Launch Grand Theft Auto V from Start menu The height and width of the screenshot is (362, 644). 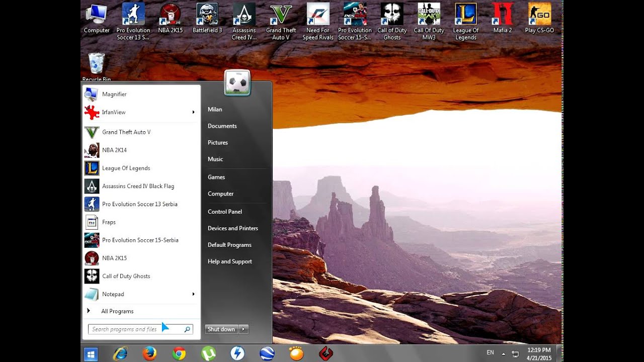point(141,132)
